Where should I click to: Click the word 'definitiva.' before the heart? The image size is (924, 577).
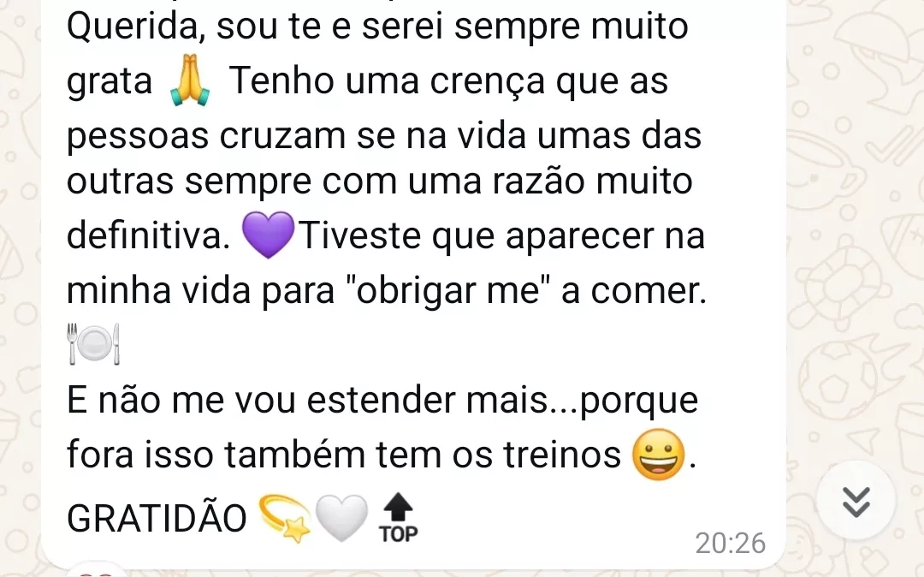pos(149,235)
